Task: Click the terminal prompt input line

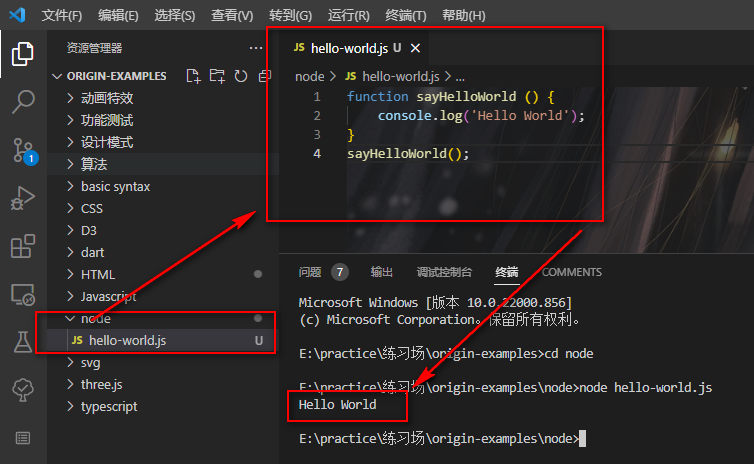Action: tap(442, 439)
